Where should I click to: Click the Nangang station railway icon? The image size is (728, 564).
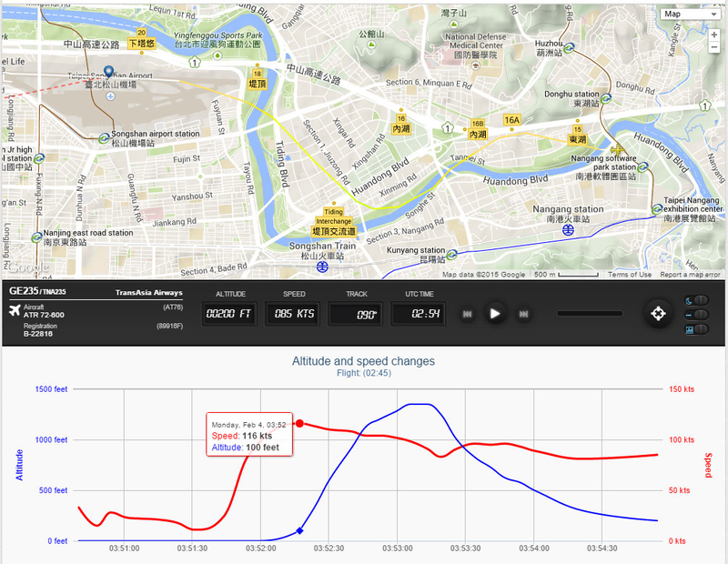point(568,229)
